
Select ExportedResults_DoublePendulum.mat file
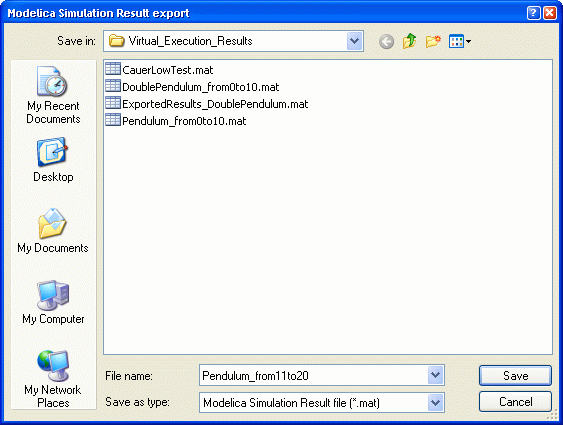click(x=207, y=104)
